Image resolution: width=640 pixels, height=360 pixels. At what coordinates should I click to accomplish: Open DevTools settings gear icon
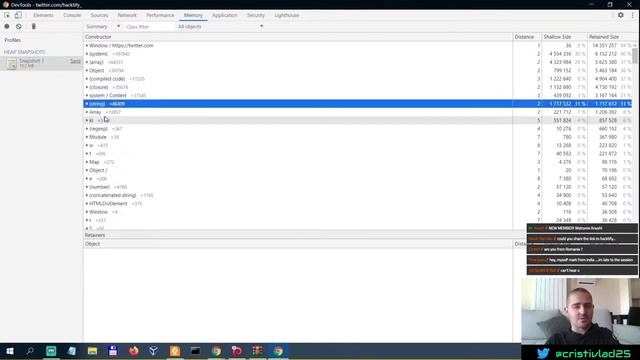(620, 15)
